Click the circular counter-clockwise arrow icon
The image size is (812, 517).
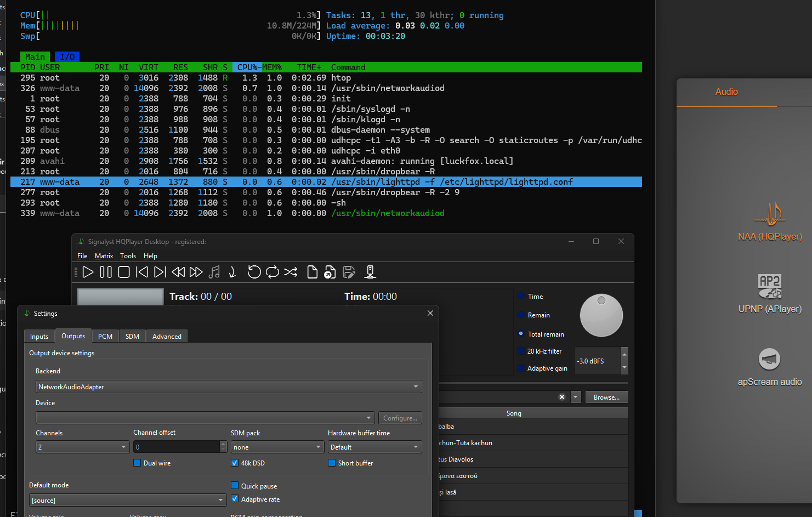click(x=254, y=272)
